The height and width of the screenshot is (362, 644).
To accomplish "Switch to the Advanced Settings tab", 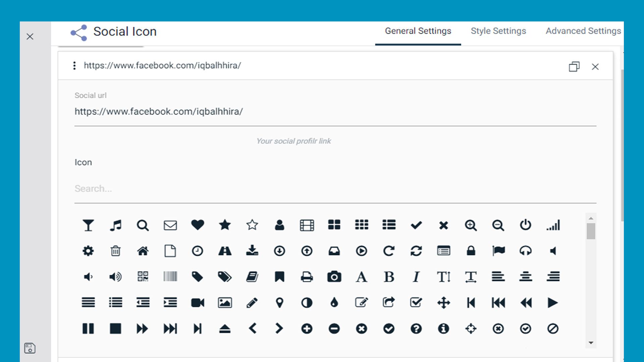I will tap(583, 31).
